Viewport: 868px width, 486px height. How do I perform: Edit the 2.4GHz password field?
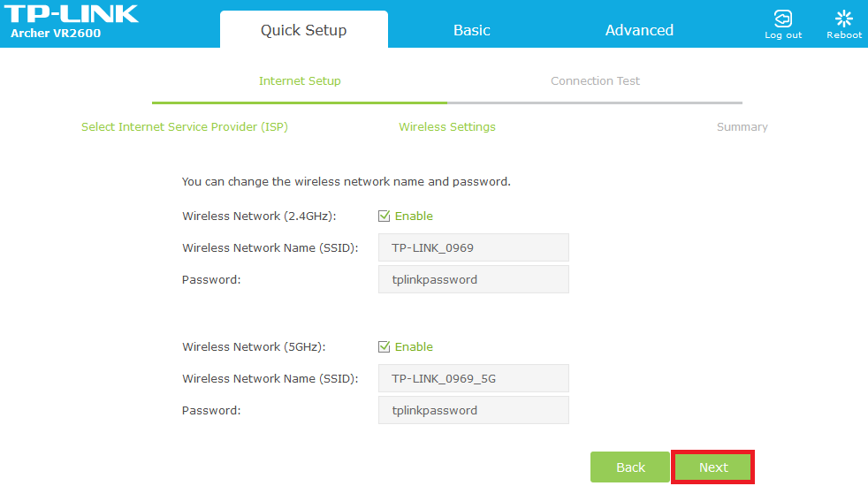point(473,279)
